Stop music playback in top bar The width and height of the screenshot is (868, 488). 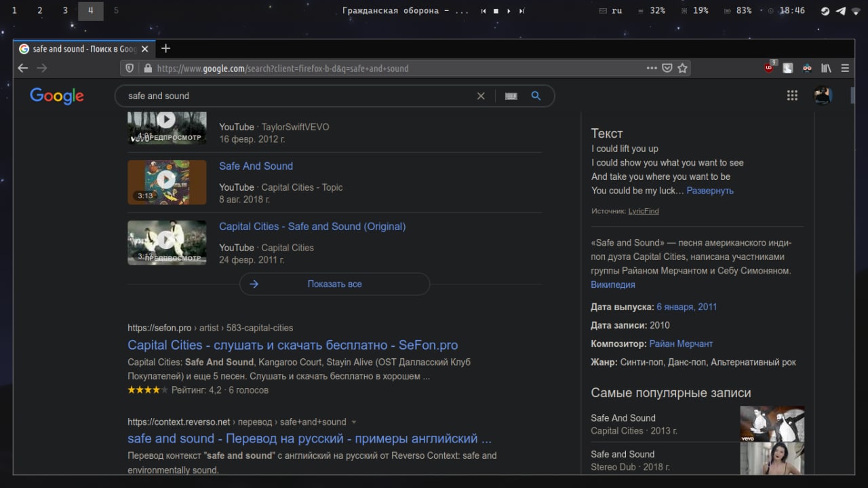(x=496, y=11)
